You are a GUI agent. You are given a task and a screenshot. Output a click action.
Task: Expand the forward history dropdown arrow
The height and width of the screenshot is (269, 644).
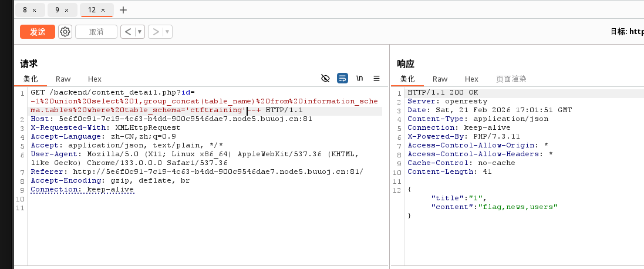(167, 32)
